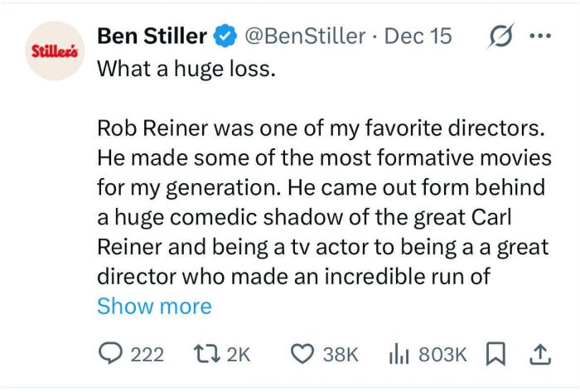Click the blue verified checkmark badge
Screen dimensions: 580x392
point(224,36)
